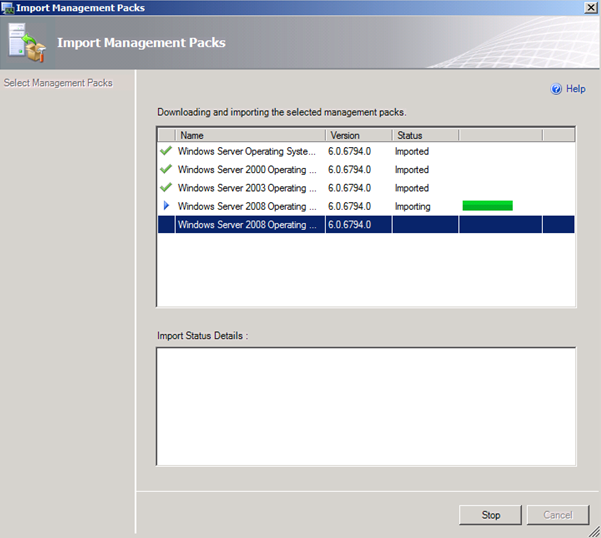Click the blue arrow on the importing row
Image resolution: width=601 pixels, height=538 pixels.
[x=166, y=206]
